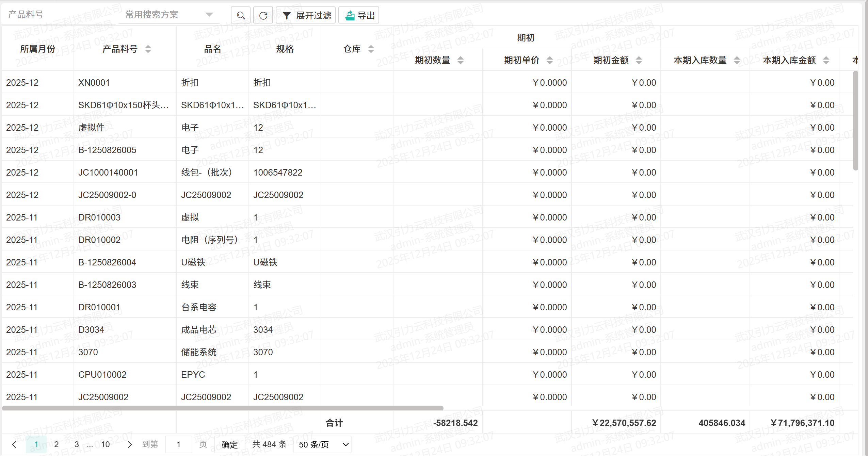
Task: Click the horizontal table scrollbar
Action: tap(223, 408)
